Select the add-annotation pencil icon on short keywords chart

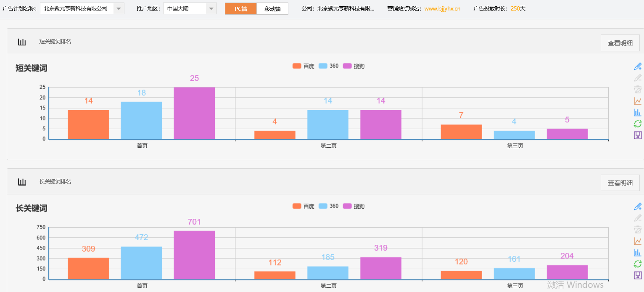tap(638, 66)
